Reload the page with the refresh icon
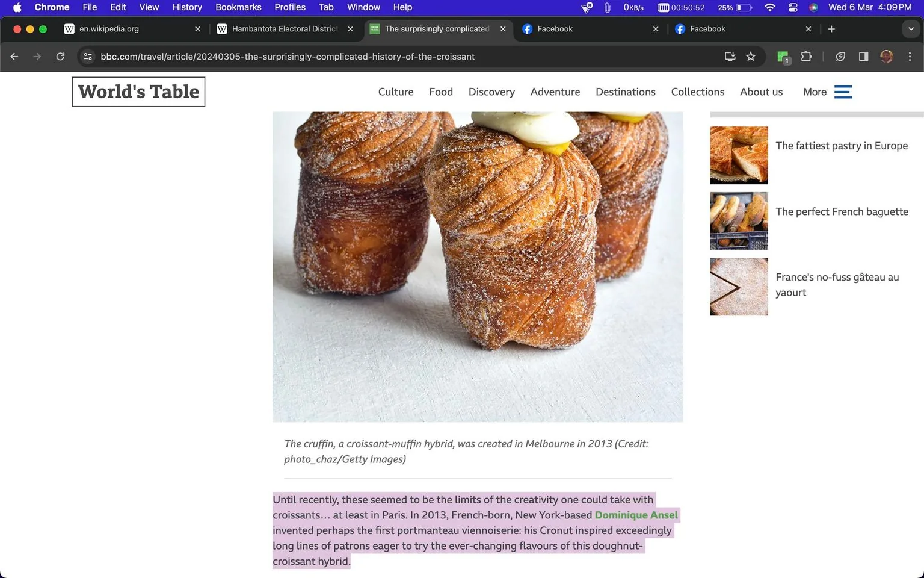The width and height of the screenshot is (924, 578). click(x=60, y=56)
